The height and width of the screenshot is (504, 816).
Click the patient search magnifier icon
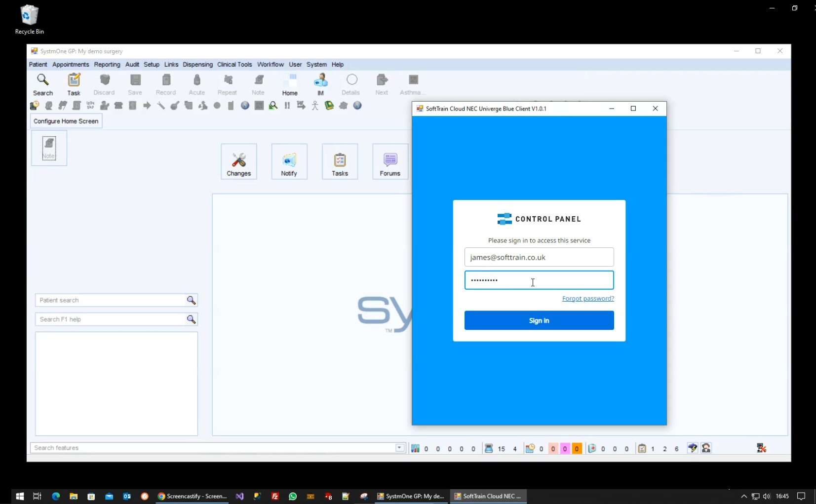(x=191, y=300)
